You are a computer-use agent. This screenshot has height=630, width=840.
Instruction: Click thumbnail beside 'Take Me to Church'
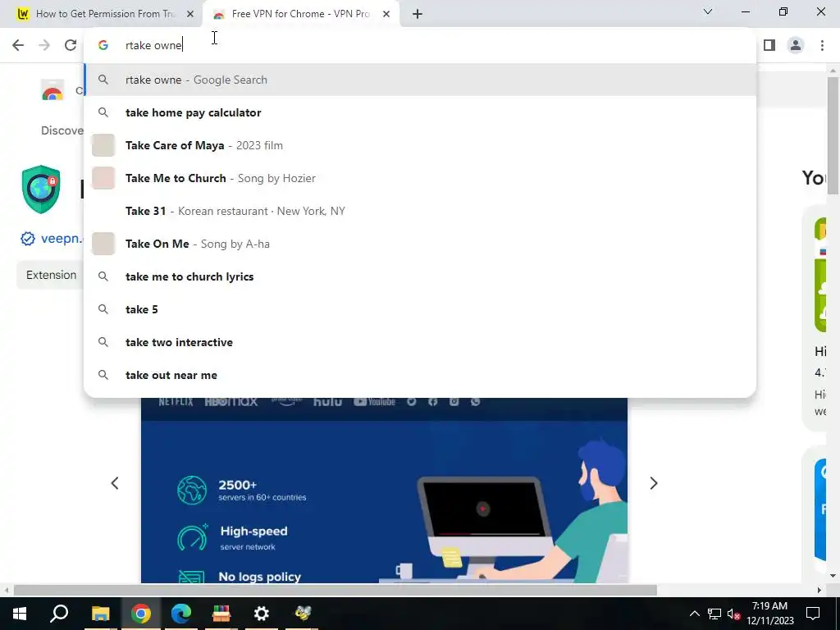pos(103,178)
